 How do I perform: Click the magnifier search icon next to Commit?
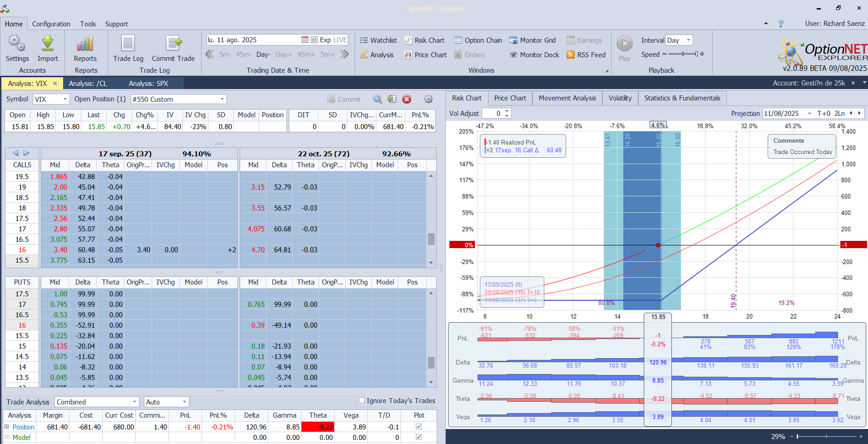point(378,99)
